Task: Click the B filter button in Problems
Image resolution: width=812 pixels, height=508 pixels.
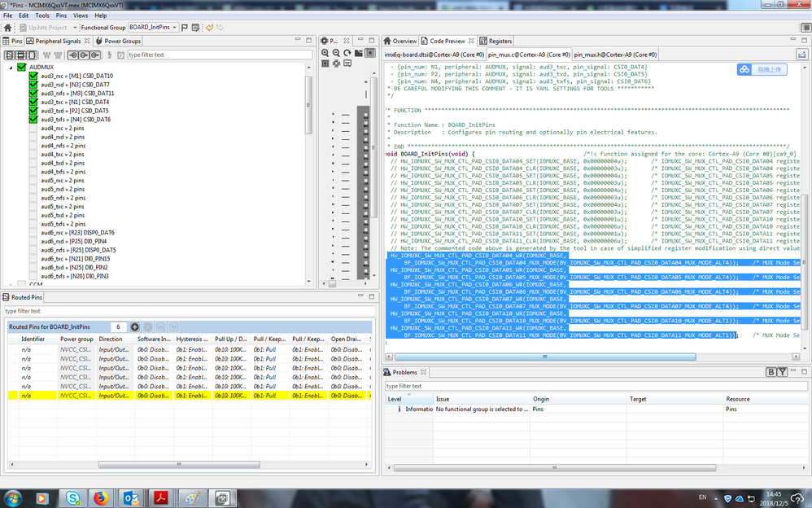Action: [x=771, y=372]
